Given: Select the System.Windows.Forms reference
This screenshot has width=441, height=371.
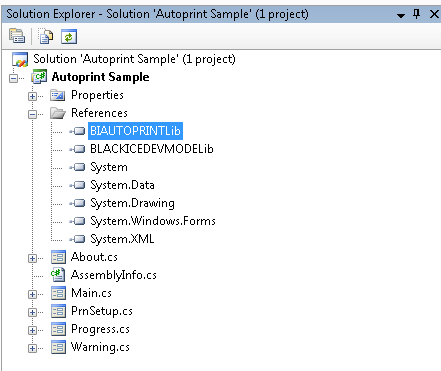Looking at the screenshot, I should (153, 221).
